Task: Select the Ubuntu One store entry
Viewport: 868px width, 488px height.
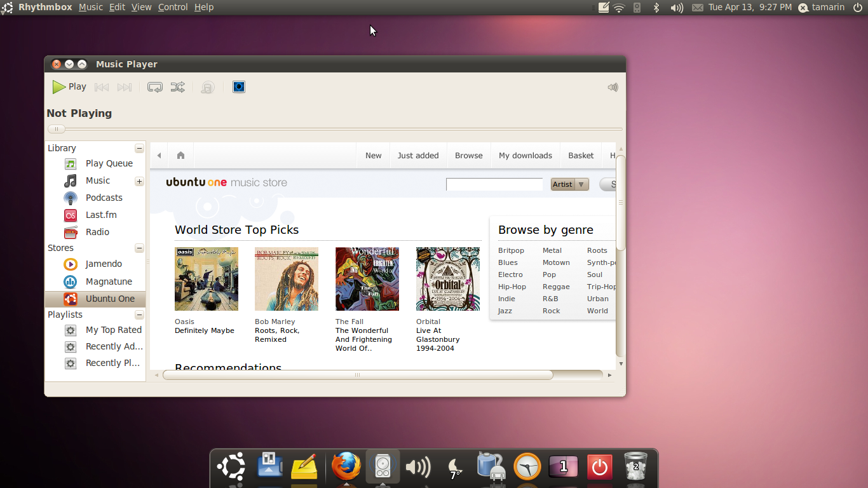Action: 95,299
